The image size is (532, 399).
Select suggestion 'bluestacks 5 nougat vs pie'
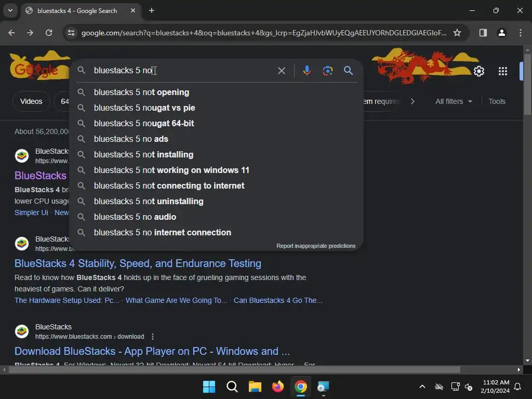(x=217, y=108)
